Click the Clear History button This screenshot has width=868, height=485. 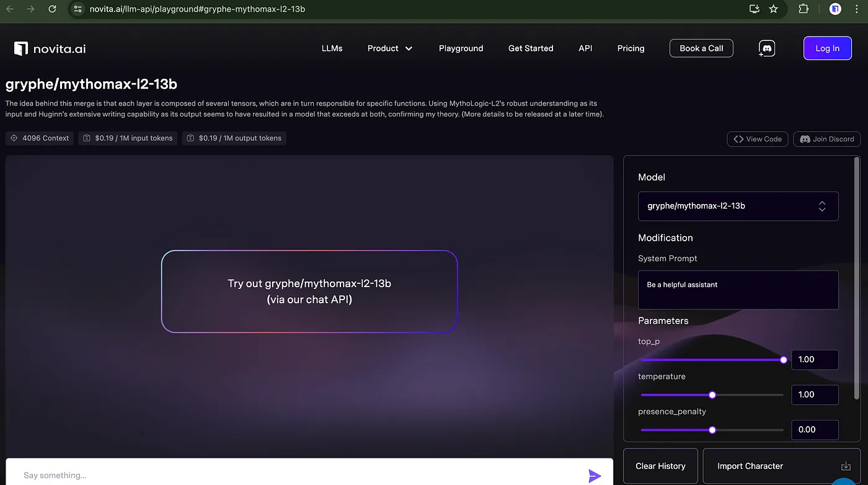[660, 466]
